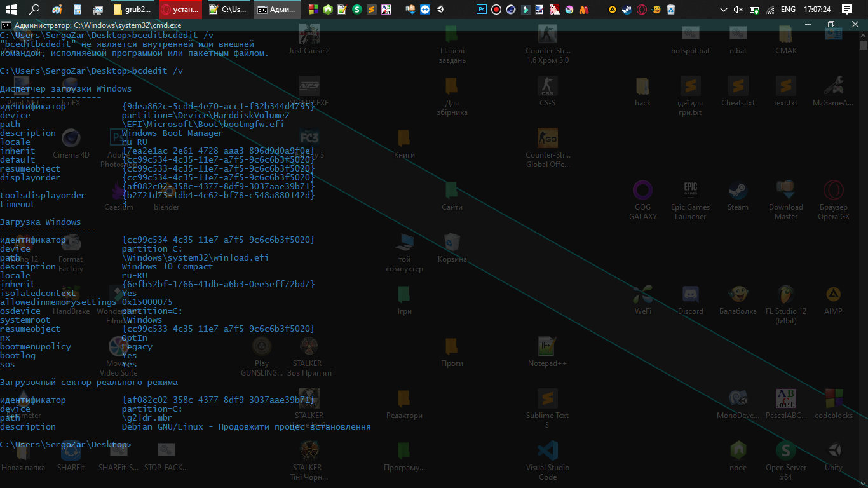Click the "Windows 10 Compact" description text
Screen dimensions: 868x488
pyautogui.click(x=167, y=267)
